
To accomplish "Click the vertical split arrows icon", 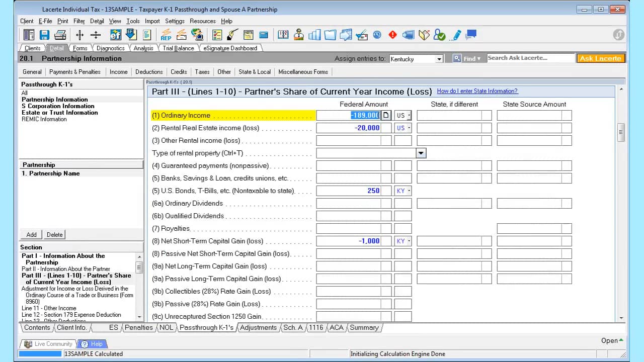I will tap(79, 35).
